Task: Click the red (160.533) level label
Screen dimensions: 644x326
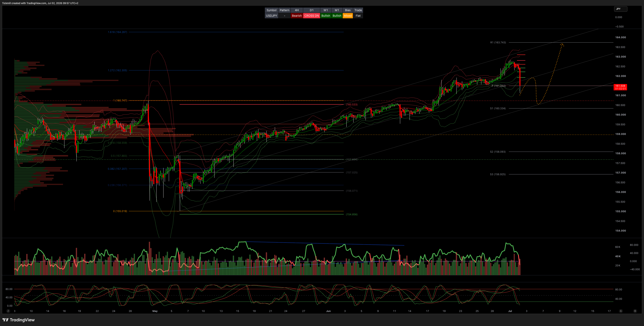Action: tap(352, 105)
